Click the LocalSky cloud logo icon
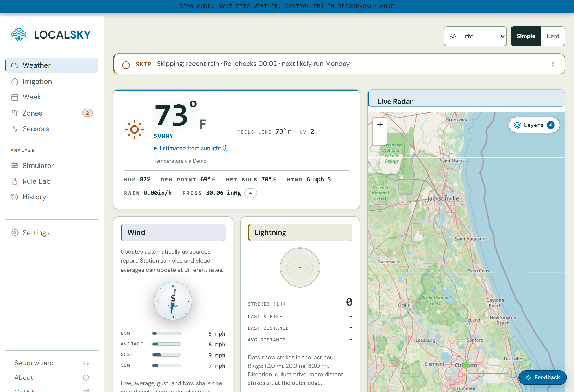This screenshot has height=392, width=574. pos(19,34)
